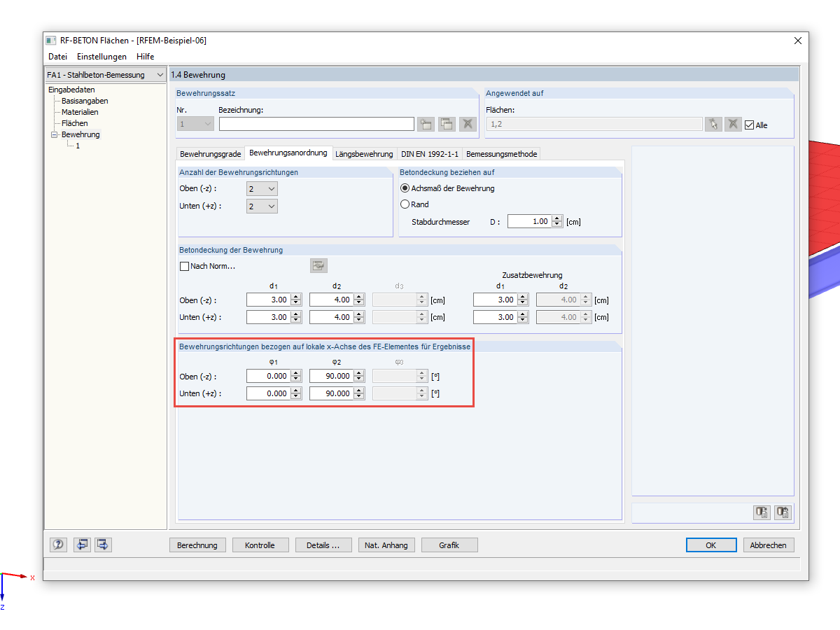
Task: Click the Oben (-z) d2 Betondeckung field
Action: (x=331, y=300)
